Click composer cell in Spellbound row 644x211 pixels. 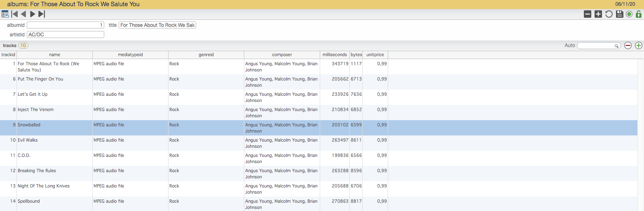coord(282,204)
